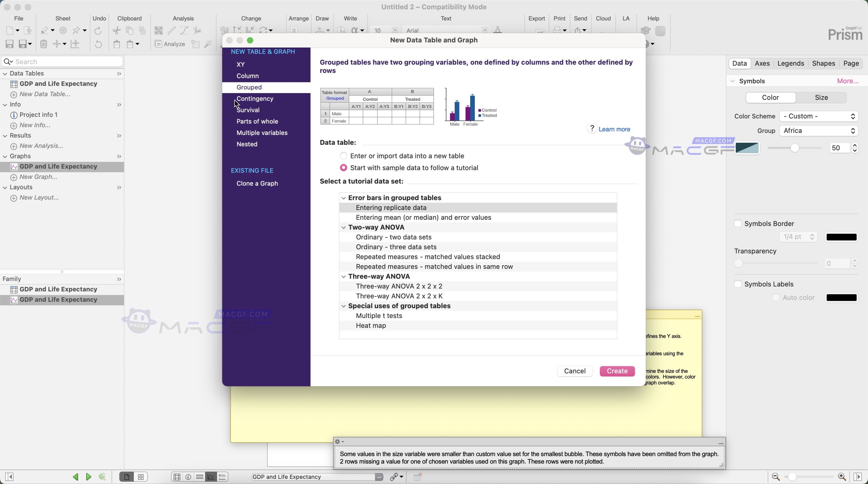Open the Color Scheme dropdown
868x484 pixels.
pos(819,116)
